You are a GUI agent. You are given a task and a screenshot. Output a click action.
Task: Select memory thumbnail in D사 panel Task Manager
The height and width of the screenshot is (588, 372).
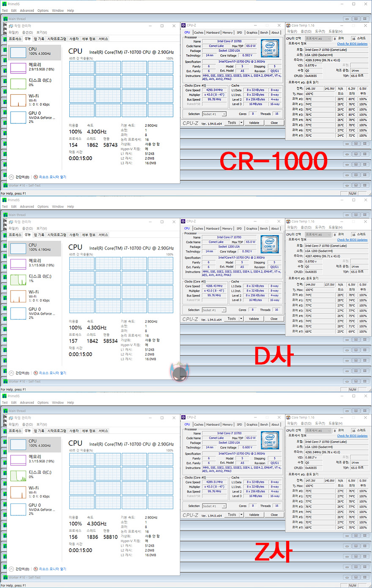pos(18,264)
